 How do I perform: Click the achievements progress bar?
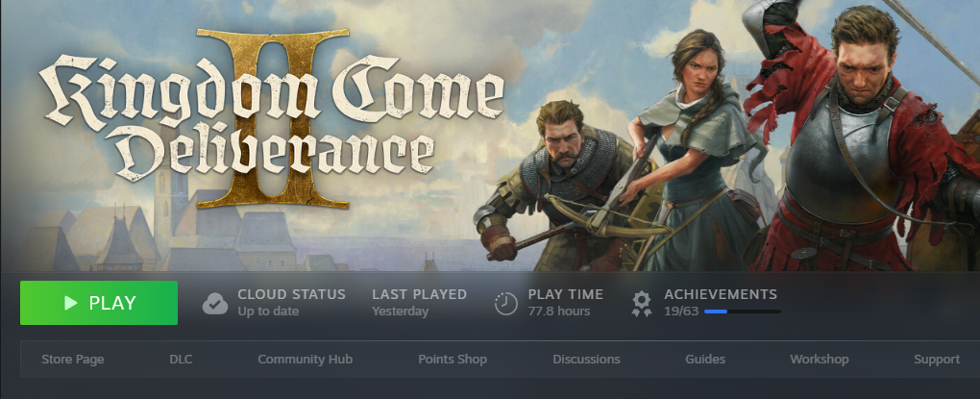[x=743, y=311]
